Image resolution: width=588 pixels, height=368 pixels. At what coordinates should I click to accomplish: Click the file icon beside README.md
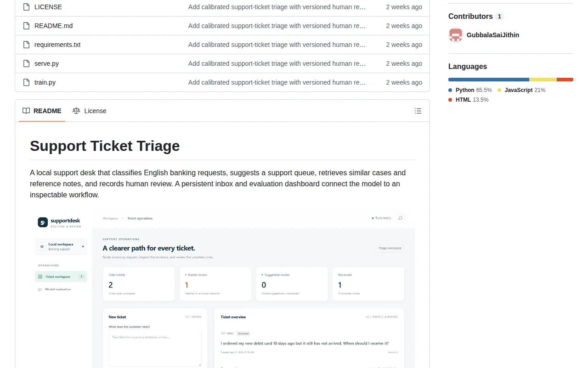coord(27,26)
